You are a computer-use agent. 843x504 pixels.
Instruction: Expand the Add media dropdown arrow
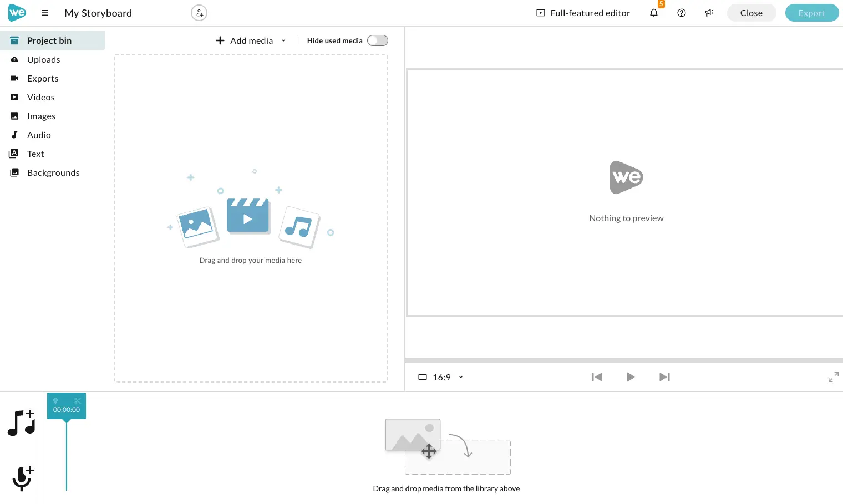click(283, 40)
